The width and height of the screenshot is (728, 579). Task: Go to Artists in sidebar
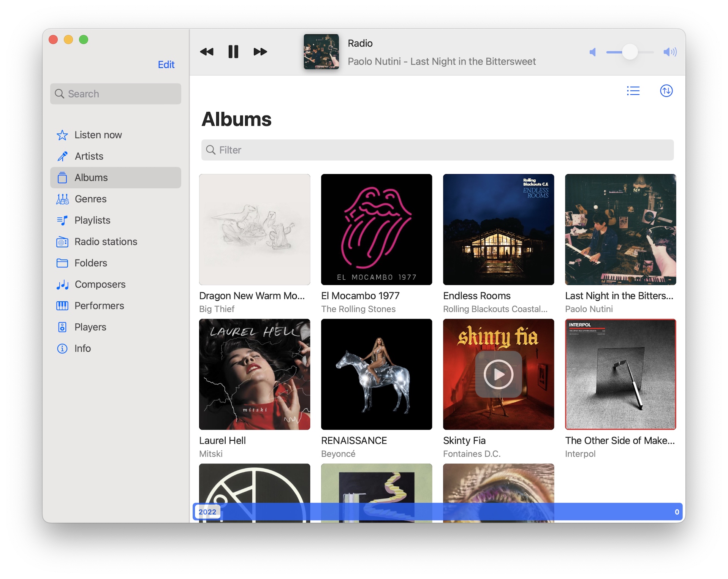click(116, 156)
